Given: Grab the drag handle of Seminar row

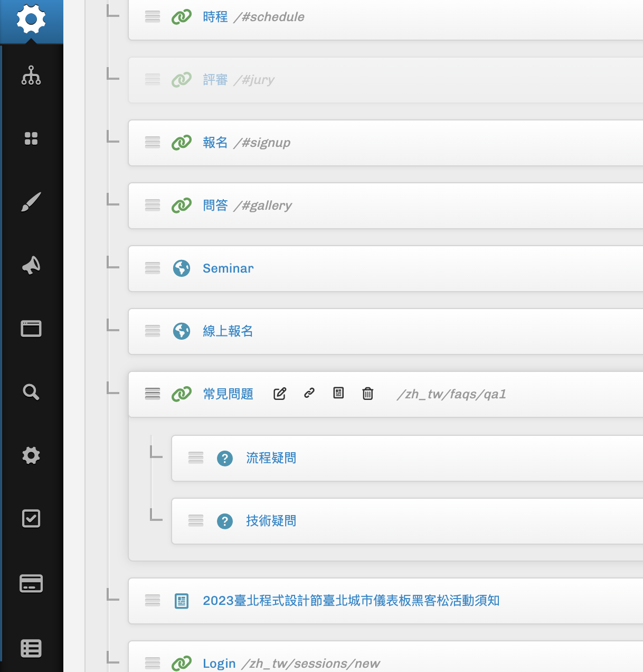Looking at the screenshot, I should (x=153, y=268).
